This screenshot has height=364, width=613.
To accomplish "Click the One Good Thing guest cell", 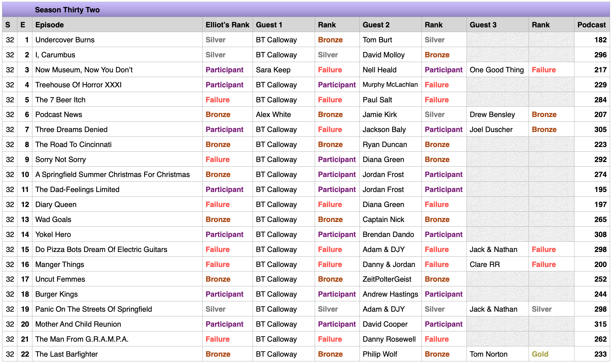I will [497, 70].
